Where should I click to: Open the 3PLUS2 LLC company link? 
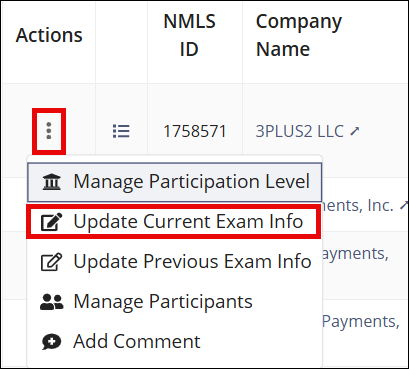tap(299, 131)
